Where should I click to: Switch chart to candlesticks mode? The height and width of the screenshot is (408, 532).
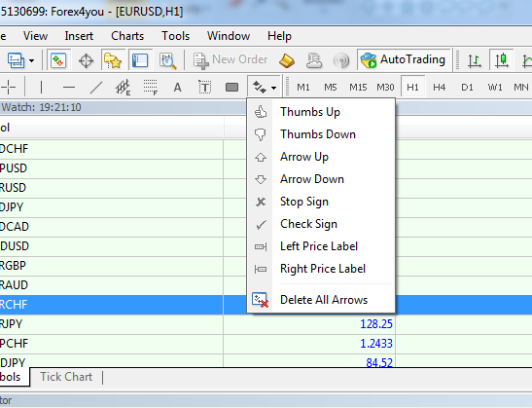[502, 61]
